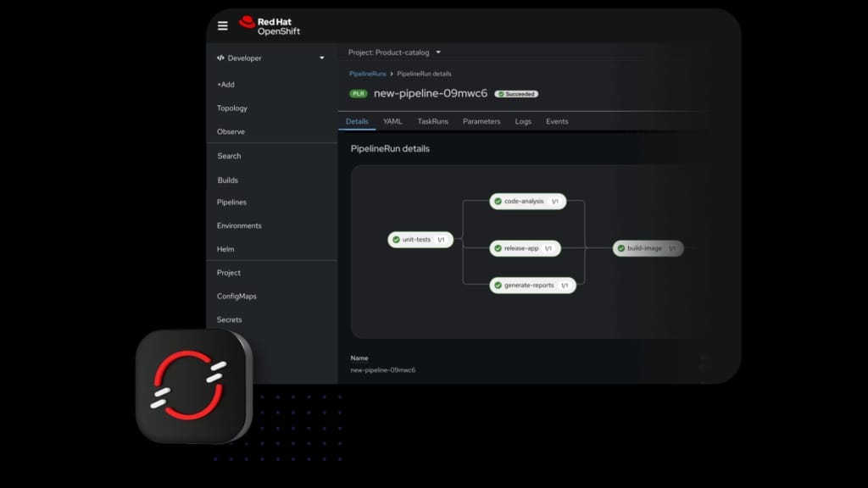Click the Succeeded status badge
The width and height of the screenshot is (868, 488).
[x=516, y=94]
